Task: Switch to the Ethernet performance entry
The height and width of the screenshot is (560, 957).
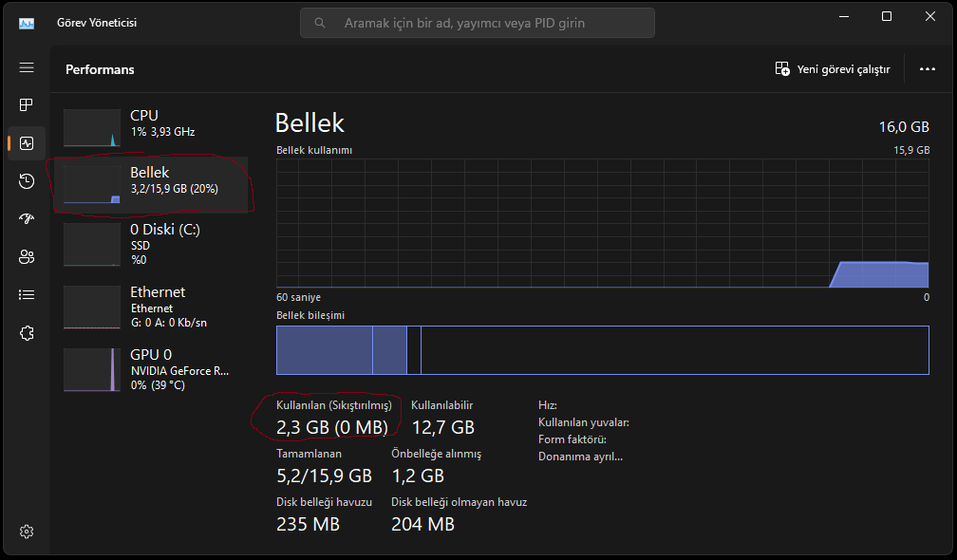Action: coord(152,306)
